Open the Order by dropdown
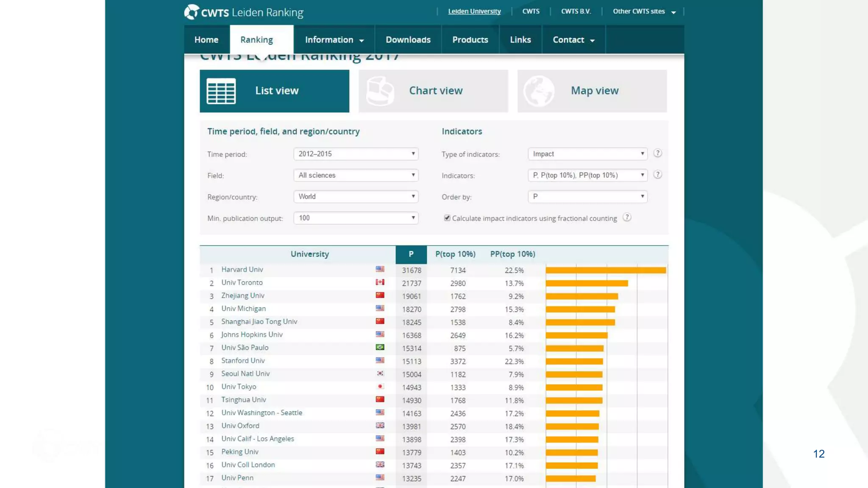 coord(587,197)
